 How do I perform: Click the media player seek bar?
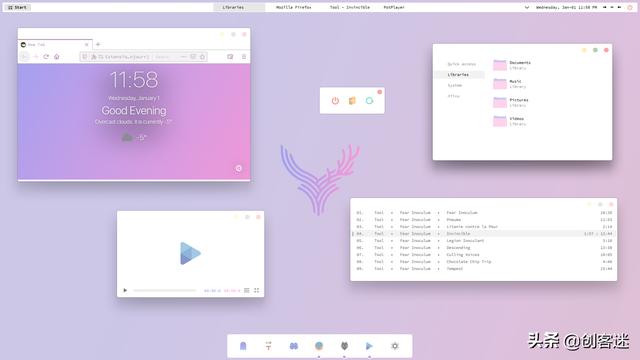tap(165, 290)
